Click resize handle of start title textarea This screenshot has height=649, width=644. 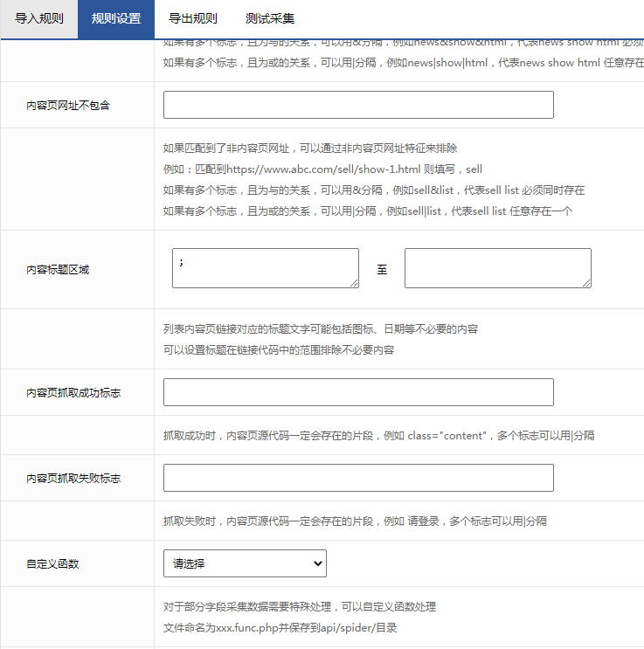click(354, 282)
